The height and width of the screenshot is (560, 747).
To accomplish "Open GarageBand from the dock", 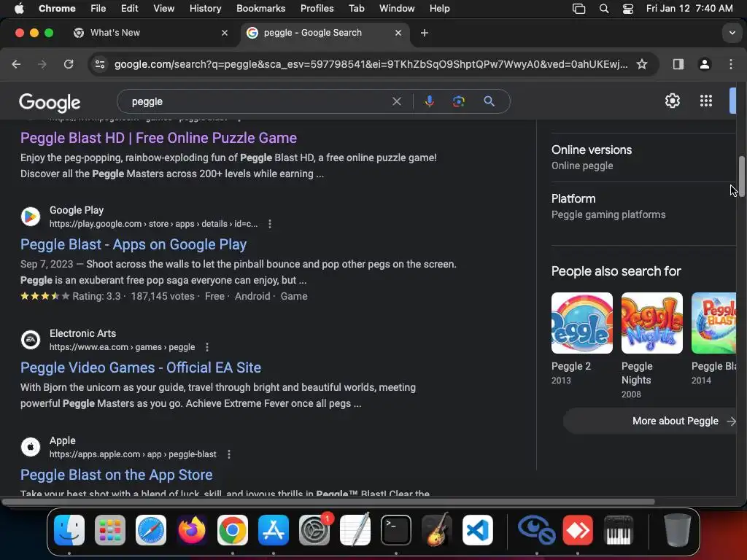I will tap(436, 530).
